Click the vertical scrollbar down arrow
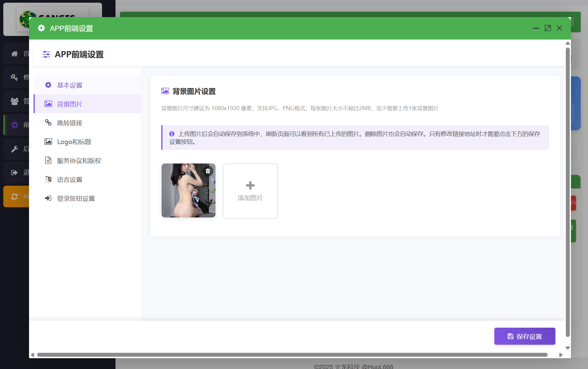Viewport: 588px width, 369px height. pyautogui.click(x=568, y=348)
